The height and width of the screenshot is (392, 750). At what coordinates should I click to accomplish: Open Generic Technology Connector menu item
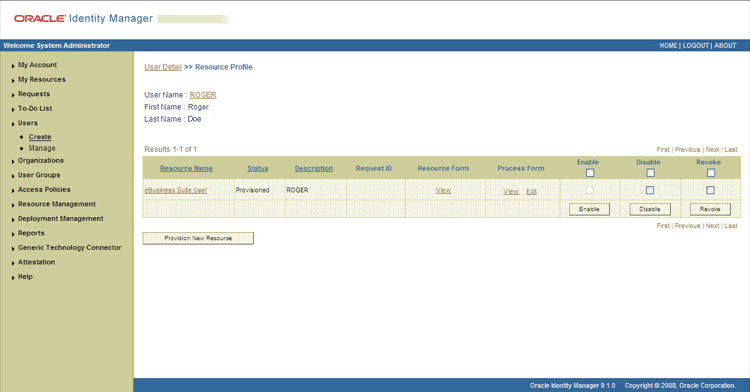70,248
